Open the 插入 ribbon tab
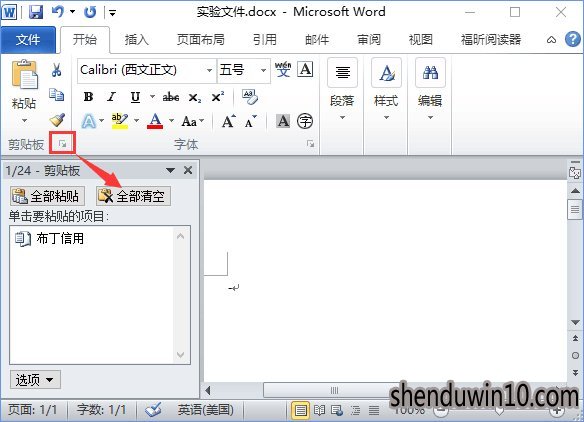584x422 pixels. point(137,39)
